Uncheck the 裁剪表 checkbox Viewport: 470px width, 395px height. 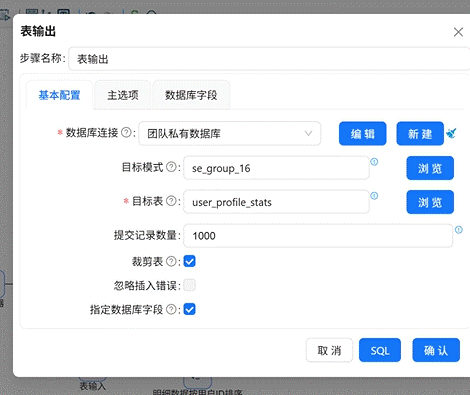coord(189,261)
